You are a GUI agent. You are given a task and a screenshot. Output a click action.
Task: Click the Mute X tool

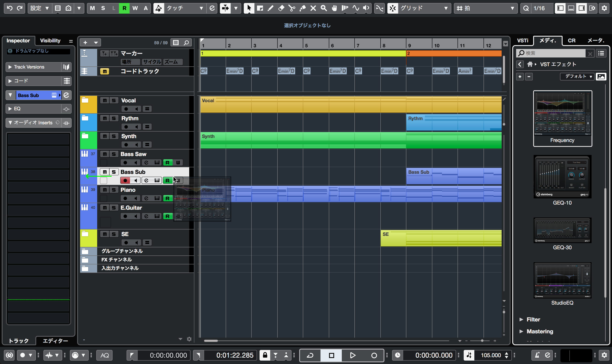tap(313, 8)
